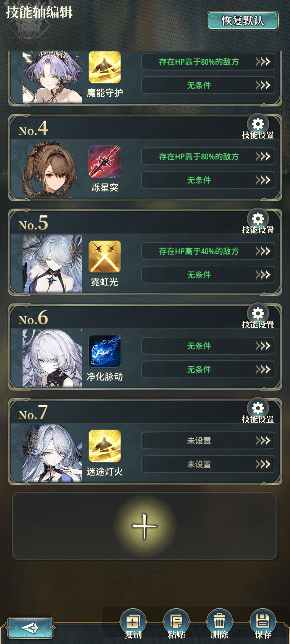Click the 粘贴 paste icon
290x644 pixels.
[176, 621]
